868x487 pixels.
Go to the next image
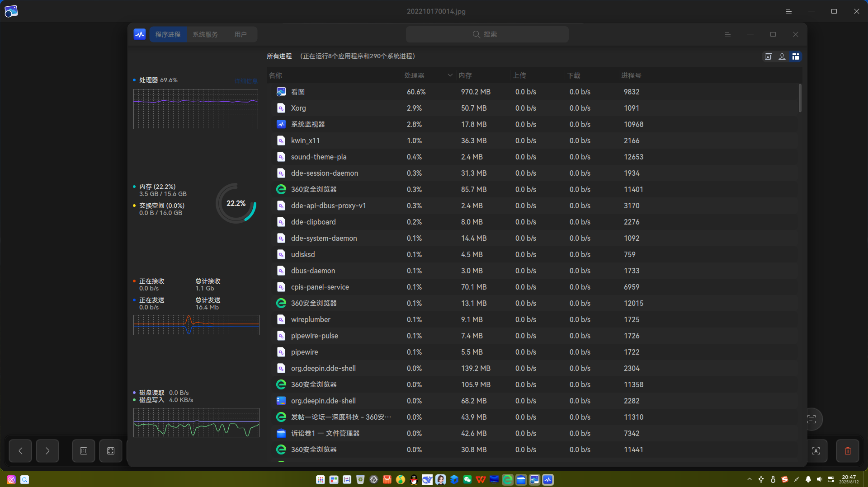click(x=47, y=451)
